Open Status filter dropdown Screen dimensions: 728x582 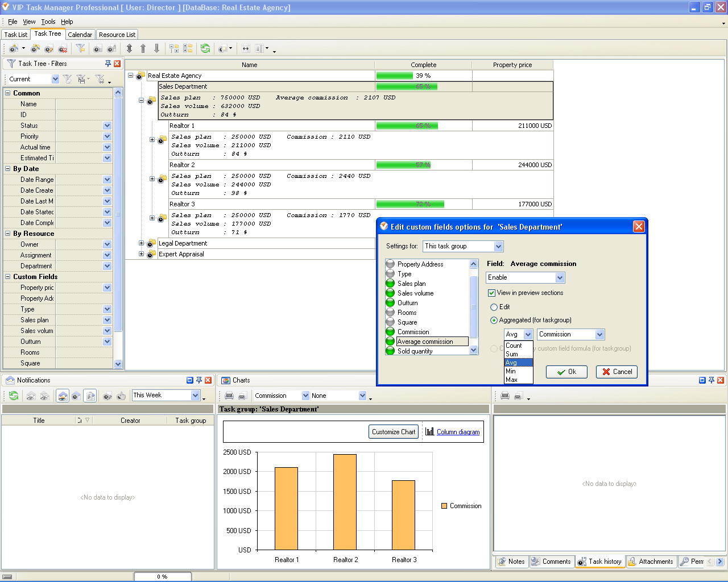[107, 126]
